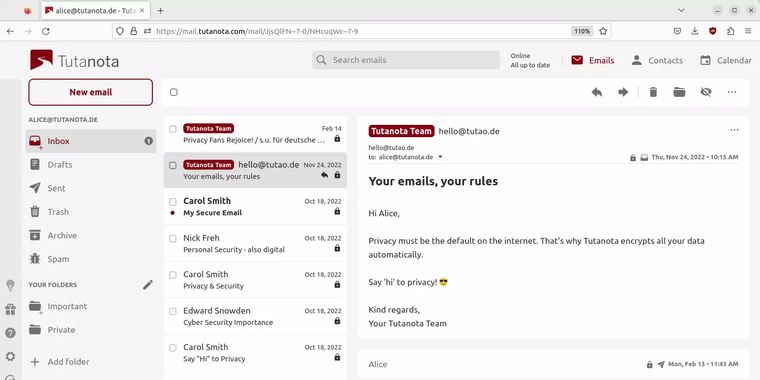This screenshot has width=760, height=380.
Task: Open Carol Smith's My Secure Email message
Action: [x=255, y=206]
